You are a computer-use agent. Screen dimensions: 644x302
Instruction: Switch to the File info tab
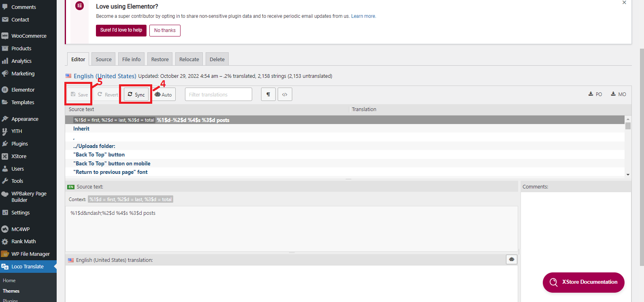coord(132,59)
